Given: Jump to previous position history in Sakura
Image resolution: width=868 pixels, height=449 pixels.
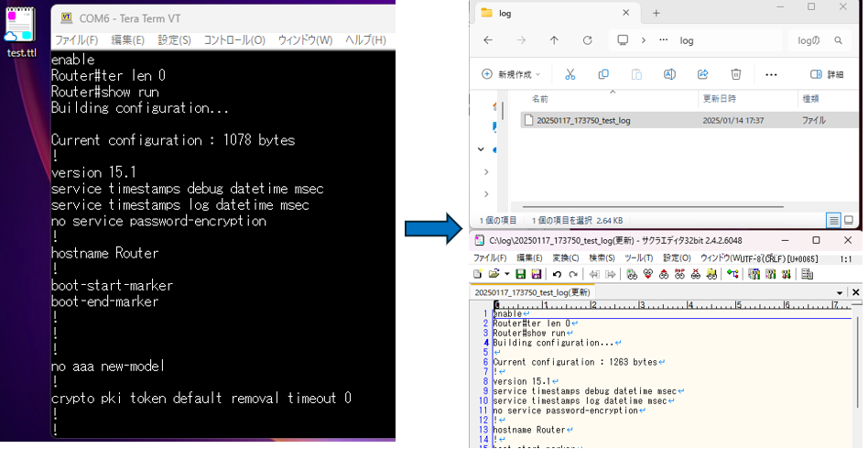Looking at the screenshot, I should click(x=594, y=274).
